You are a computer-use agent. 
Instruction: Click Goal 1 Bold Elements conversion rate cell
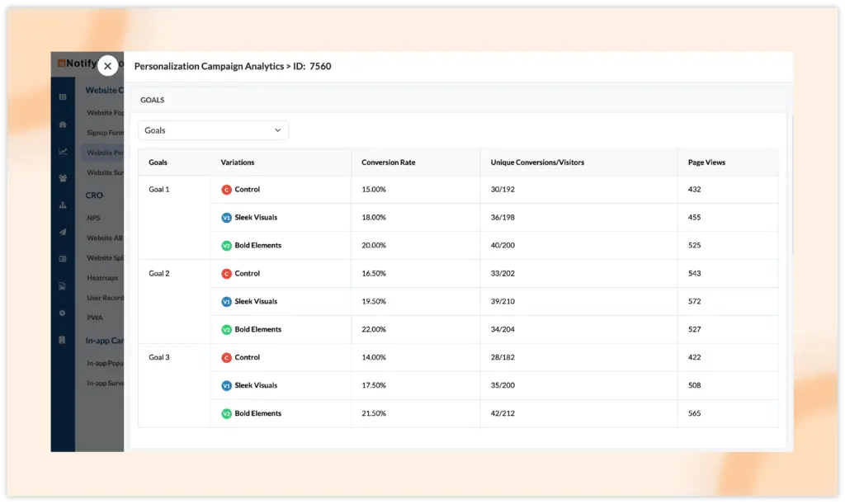(373, 246)
